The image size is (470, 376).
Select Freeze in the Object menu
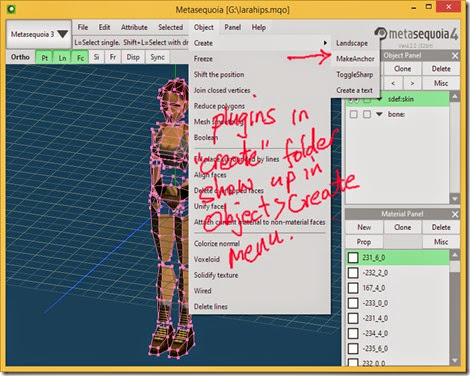tap(260, 59)
